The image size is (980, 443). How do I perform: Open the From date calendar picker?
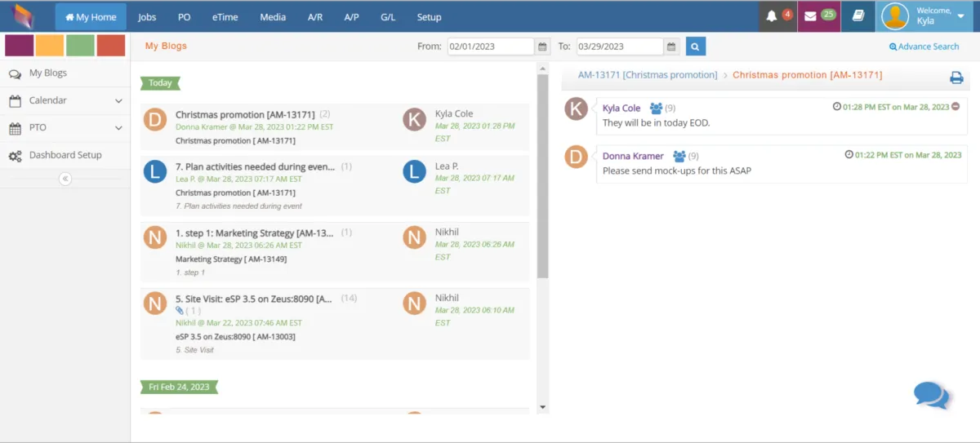click(543, 47)
